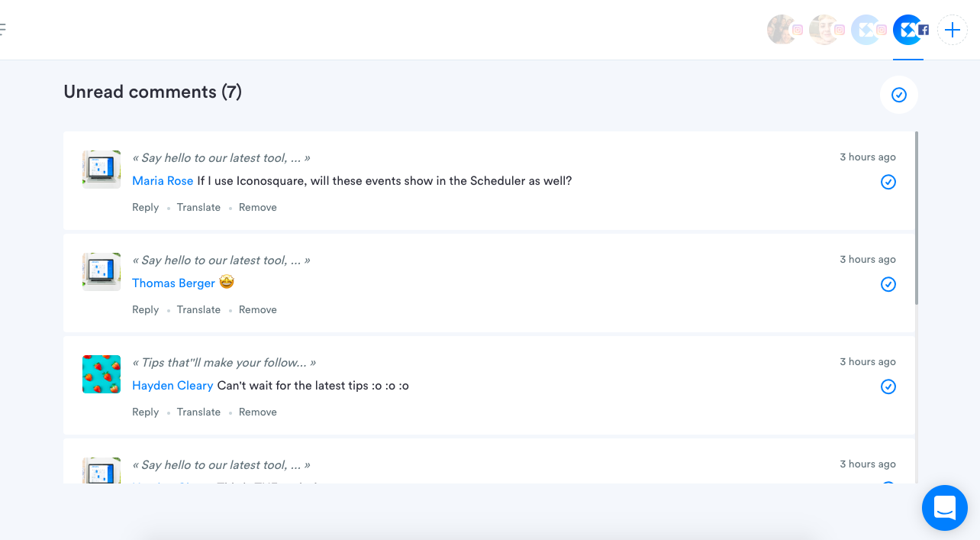Remove Thomas Berger's comment

(x=258, y=309)
